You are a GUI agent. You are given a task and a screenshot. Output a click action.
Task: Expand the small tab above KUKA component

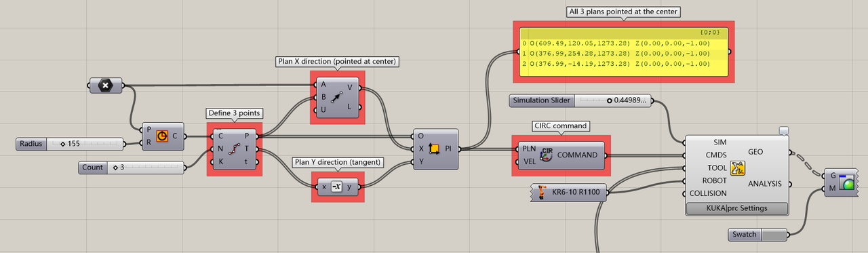point(784,130)
